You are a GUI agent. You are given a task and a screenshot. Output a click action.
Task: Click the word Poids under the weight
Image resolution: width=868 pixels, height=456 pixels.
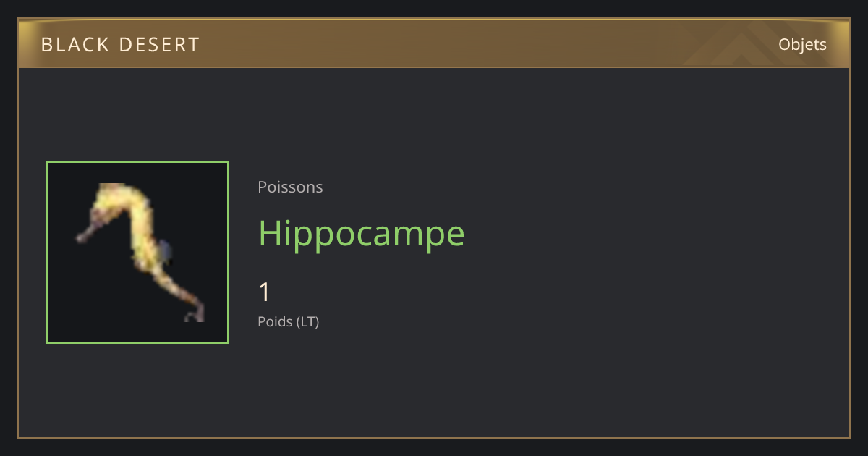(x=275, y=321)
